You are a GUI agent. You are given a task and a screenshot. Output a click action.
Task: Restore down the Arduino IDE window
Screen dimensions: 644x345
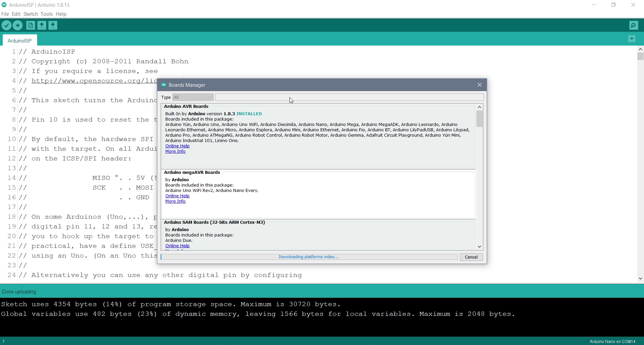(613, 5)
